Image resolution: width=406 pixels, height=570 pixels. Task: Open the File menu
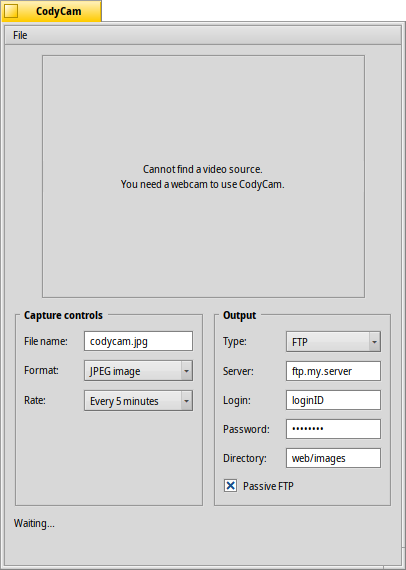pyautogui.click(x=20, y=35)
